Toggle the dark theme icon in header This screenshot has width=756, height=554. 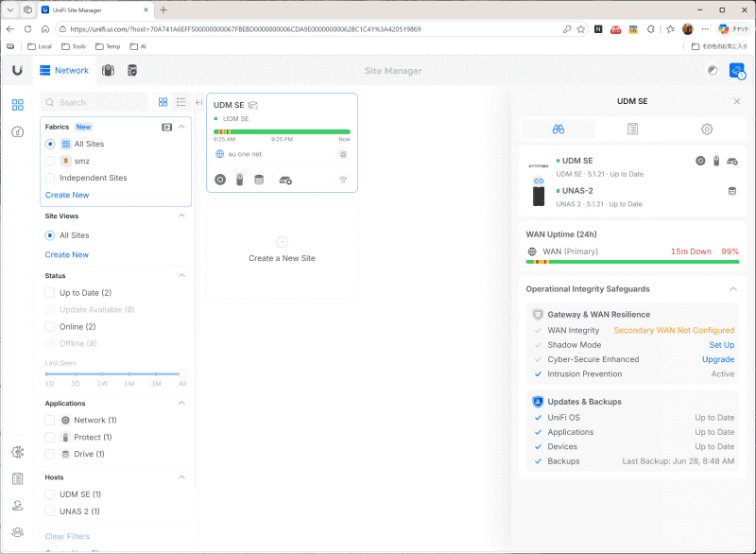pos(713,70)
